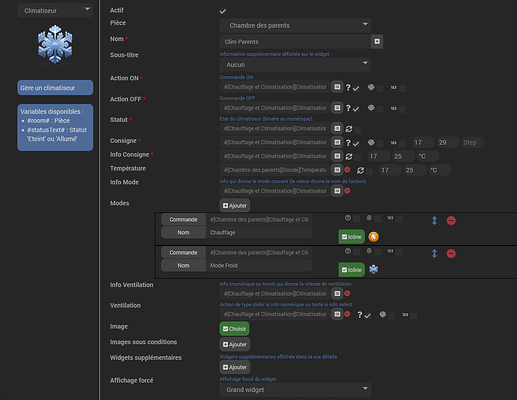Open the Climatiseur widget type dropdown
The width and height of the screenshot is (517, 400).
pos(55,10)
